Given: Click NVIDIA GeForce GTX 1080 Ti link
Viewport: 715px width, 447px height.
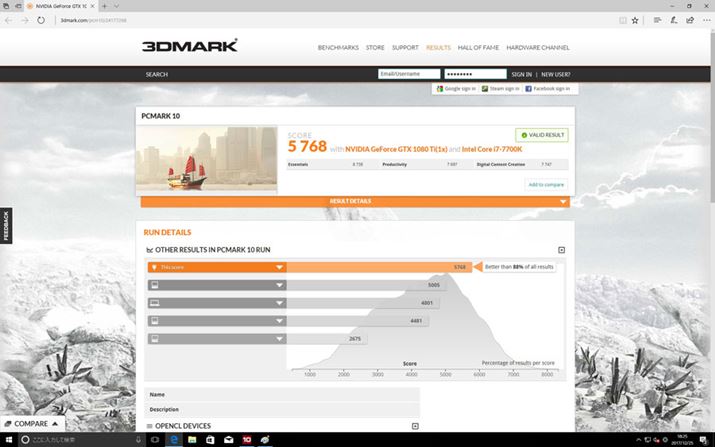Looking at the screenshot, I should point(396,149).
